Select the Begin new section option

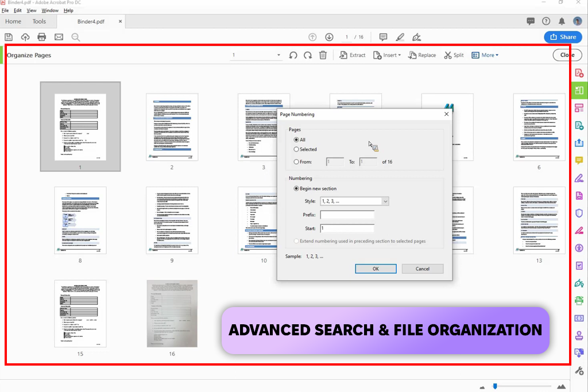296,188
